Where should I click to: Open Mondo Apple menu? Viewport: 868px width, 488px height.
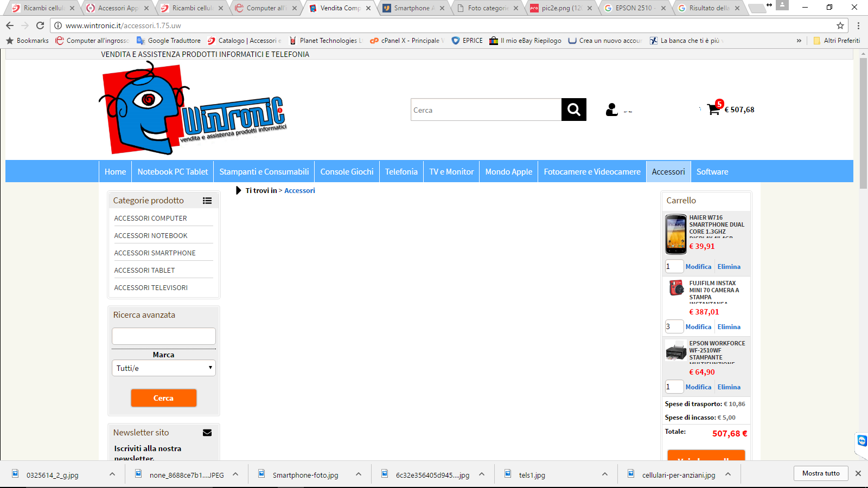tap(509, 171)
